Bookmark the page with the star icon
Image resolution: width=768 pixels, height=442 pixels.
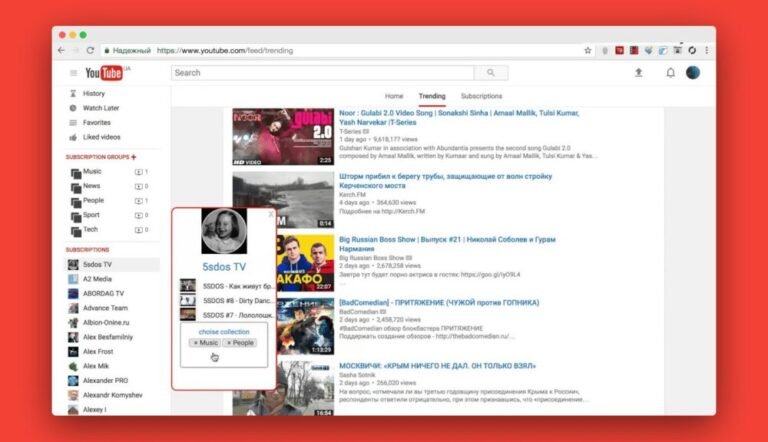point(588,50)
